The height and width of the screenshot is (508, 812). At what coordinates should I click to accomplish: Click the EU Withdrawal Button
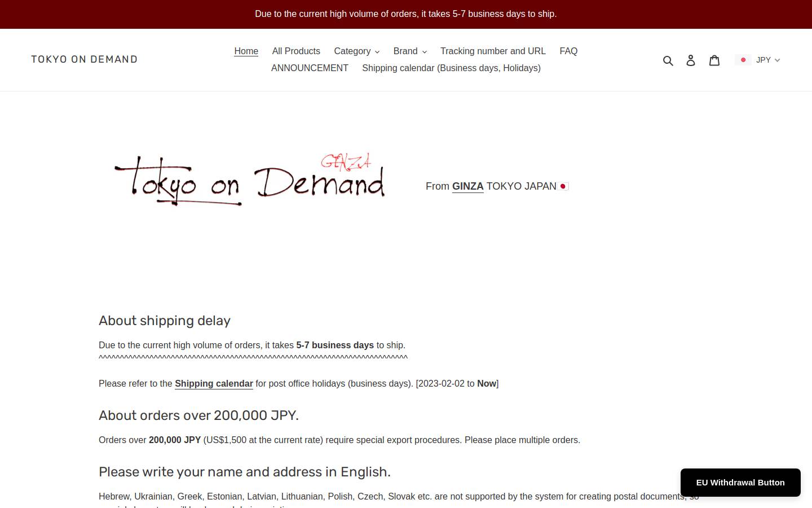740,483
